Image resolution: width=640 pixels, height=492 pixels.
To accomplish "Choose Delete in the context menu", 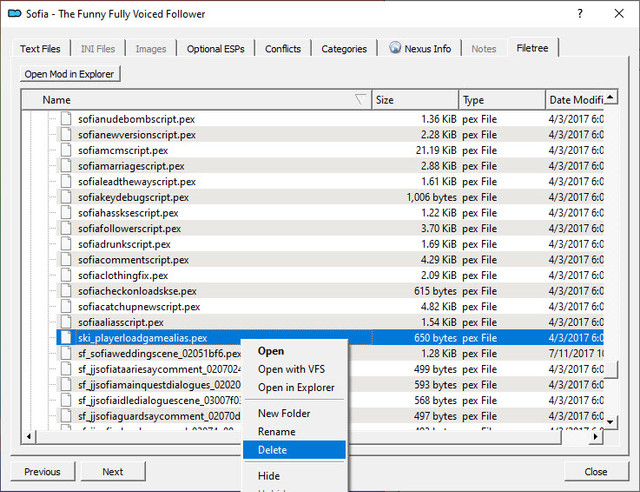I will (294, 450).
